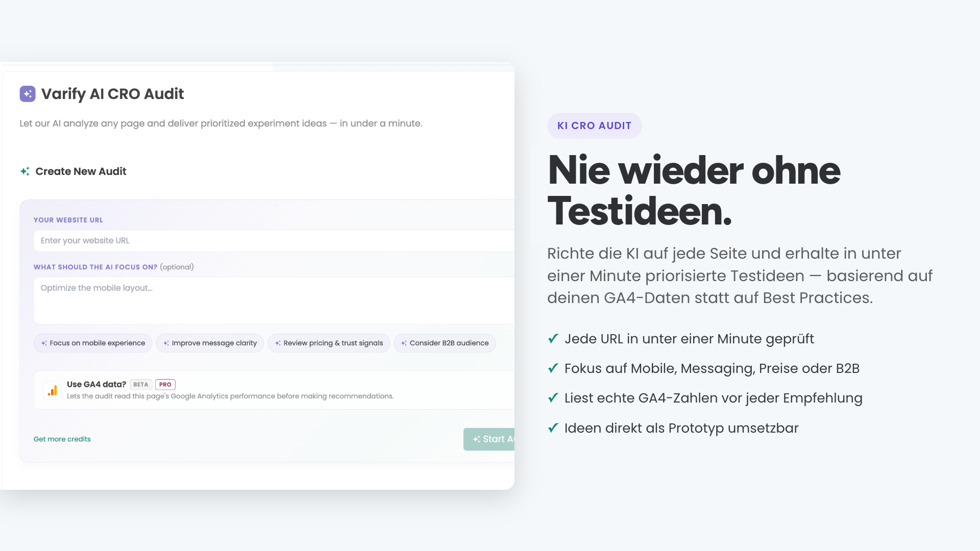Image resolution: width=980 pixels, height=551 pixels.
Task: Click the sparkle icon beside Create New Audit
Action: pyautogui.click(x=25, y=171)
